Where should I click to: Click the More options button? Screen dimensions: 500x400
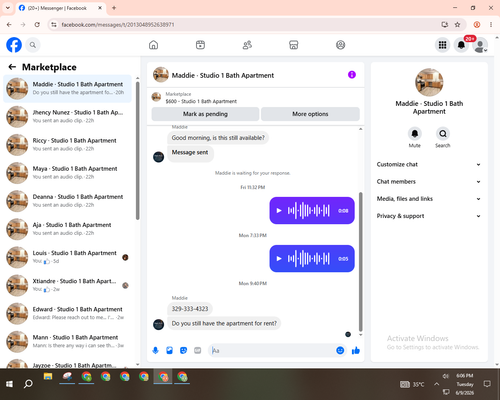pos(310,114)
